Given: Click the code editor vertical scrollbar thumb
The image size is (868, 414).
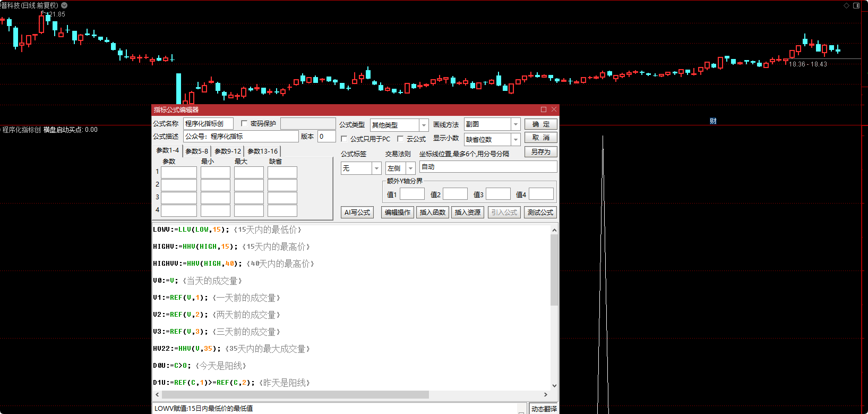Looking at the screenshot, I should point(554,270).
